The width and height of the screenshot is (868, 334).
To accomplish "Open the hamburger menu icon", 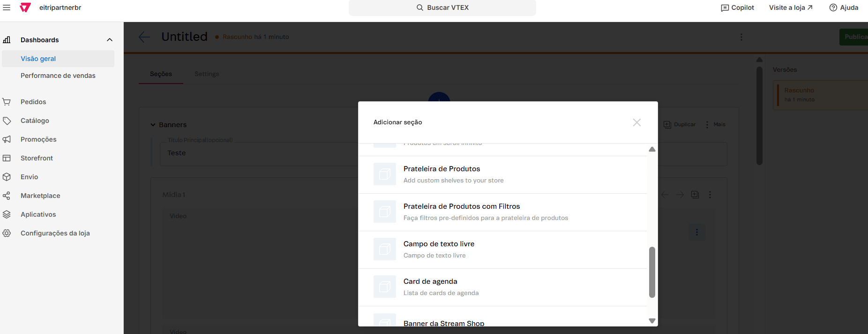I will tap(7, 8).
